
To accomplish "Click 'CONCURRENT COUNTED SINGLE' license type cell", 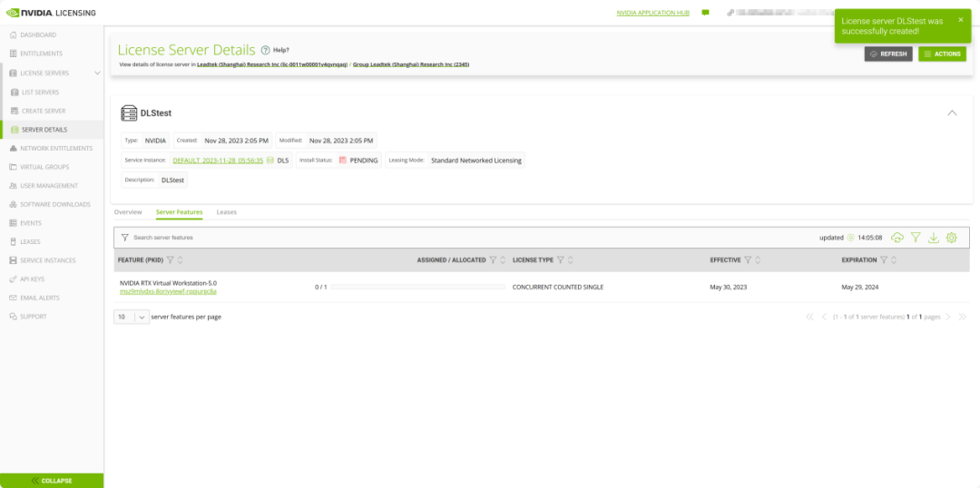I will (558, 288).
